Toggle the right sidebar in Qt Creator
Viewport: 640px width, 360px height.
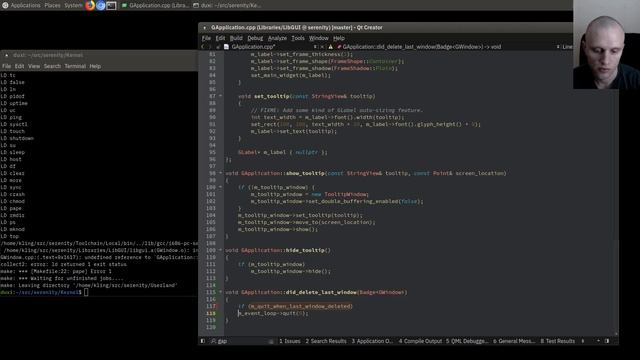click(607, 341)
